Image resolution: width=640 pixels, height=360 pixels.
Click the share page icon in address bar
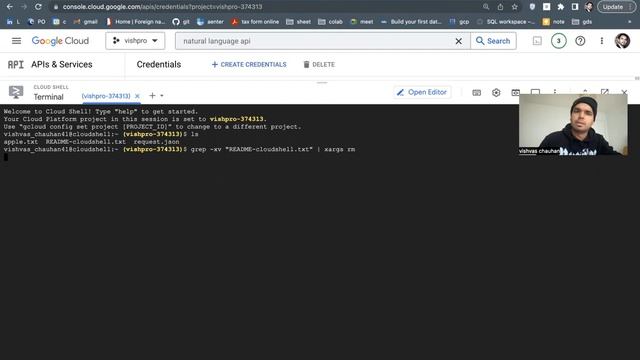click(x=500, y=7)
